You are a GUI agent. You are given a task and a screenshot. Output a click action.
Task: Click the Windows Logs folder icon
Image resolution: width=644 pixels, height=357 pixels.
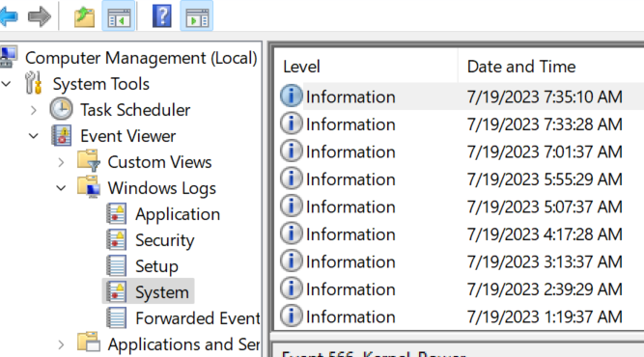coord(89,187)
